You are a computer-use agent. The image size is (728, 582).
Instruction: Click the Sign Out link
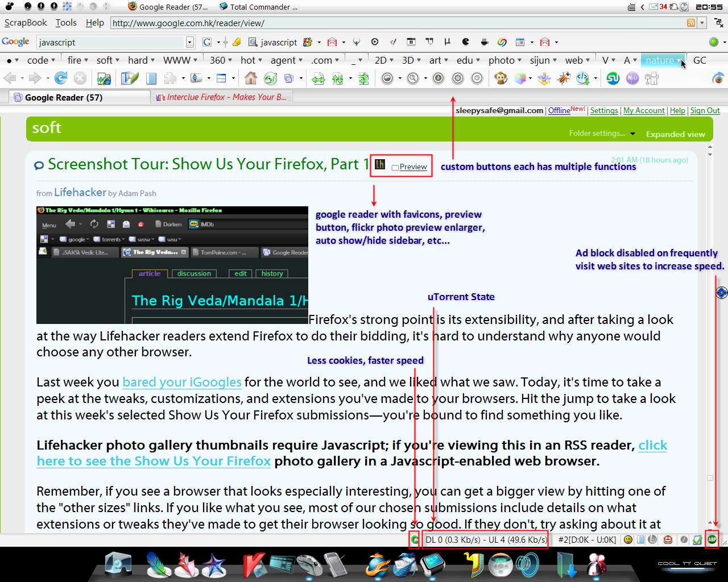coord(705,111)
